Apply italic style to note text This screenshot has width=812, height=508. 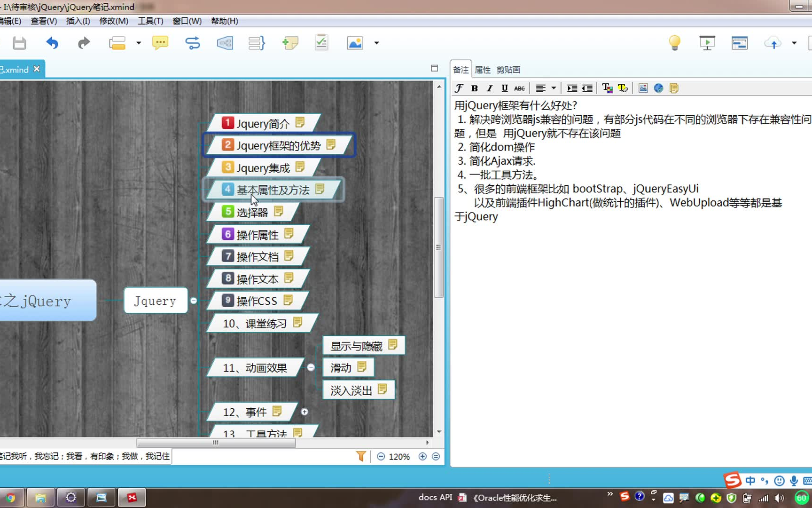pos(489,88)
